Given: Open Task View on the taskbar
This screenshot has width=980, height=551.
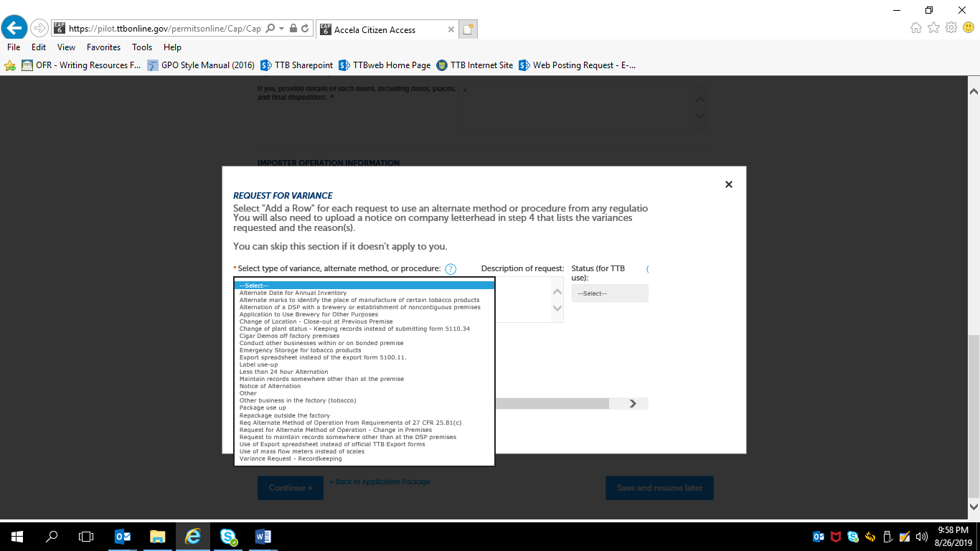Looking at the screenshot, I should pyautogui.click(x=86, y=536).
